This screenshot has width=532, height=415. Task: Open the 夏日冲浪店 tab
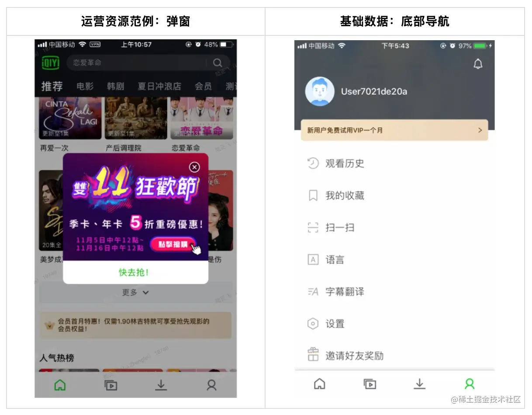(x=159, y=86)
